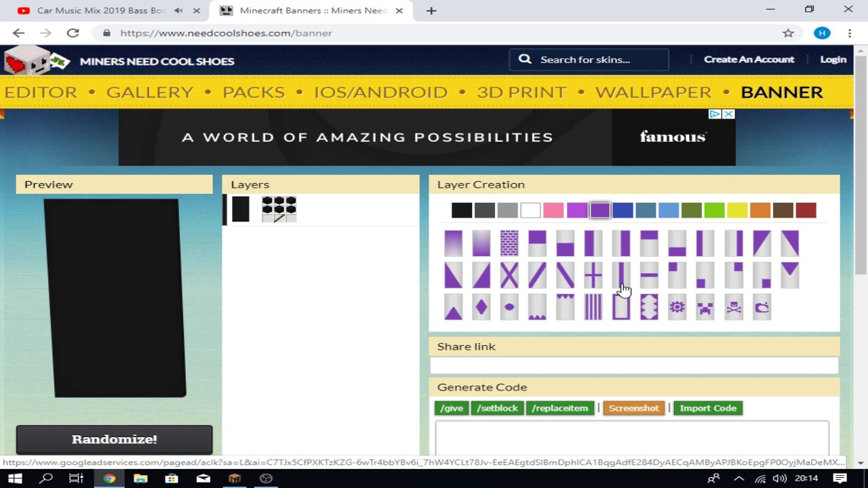Click the Share link text field

634,366
